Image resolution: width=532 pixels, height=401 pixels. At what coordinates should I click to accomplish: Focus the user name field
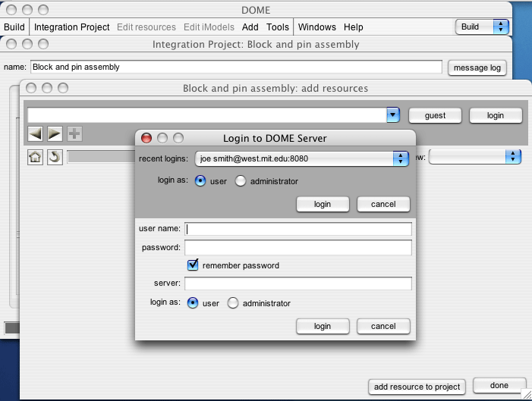click(298, 229)
